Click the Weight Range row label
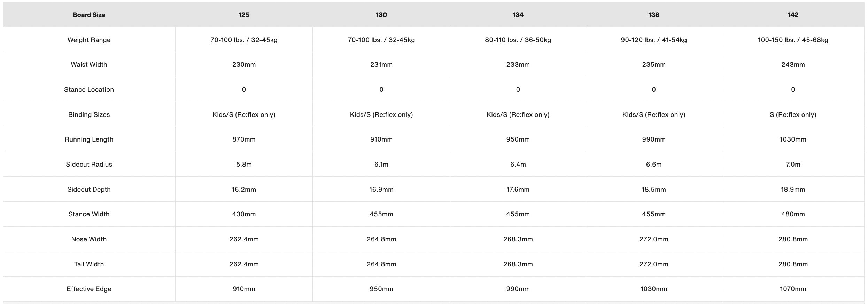The width and height of the screenshot is (868, 304). [89, 40]
